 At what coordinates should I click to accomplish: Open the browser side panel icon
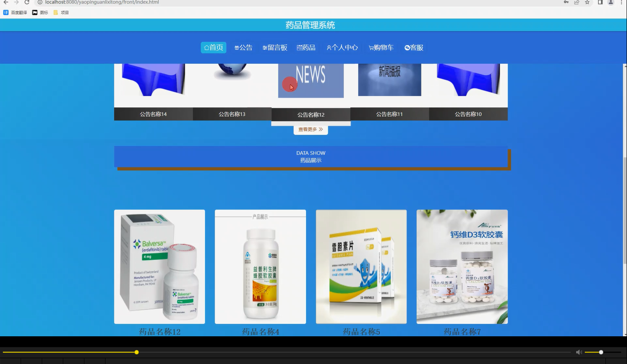pos(600,2)
